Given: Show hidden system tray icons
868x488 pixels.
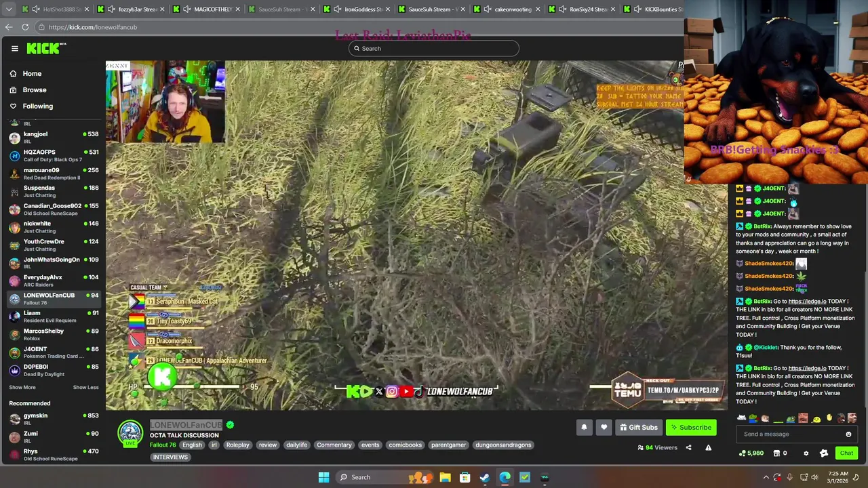Looking at the screenshot, I should [766, 477].
